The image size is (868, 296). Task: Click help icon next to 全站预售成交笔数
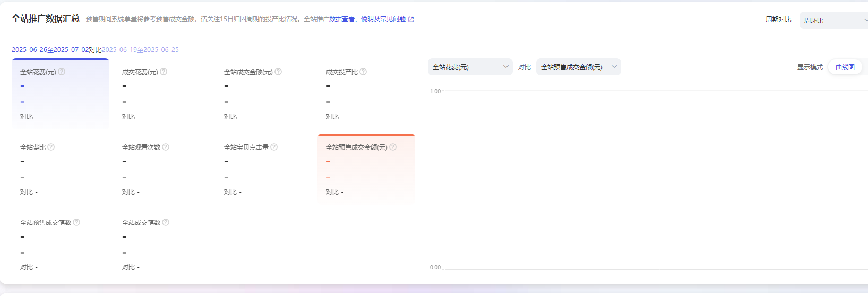tap(76, 222)
